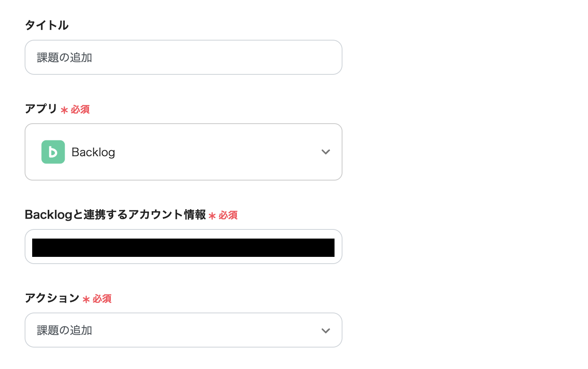Click the red asterisk beside アプリ
Viewport: 588px width, 369px height.
point(64,110)
